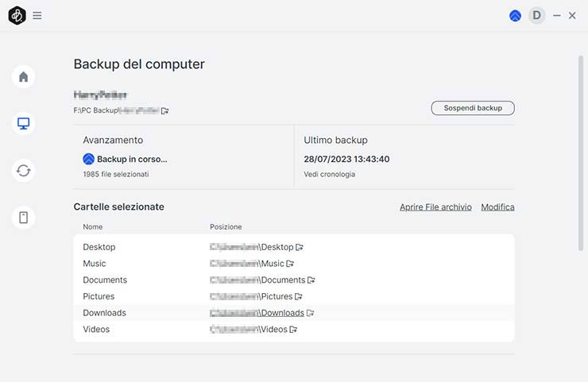Go to Home in sidebar
This screenshot has height=382, width=588.
click(24, 77)
